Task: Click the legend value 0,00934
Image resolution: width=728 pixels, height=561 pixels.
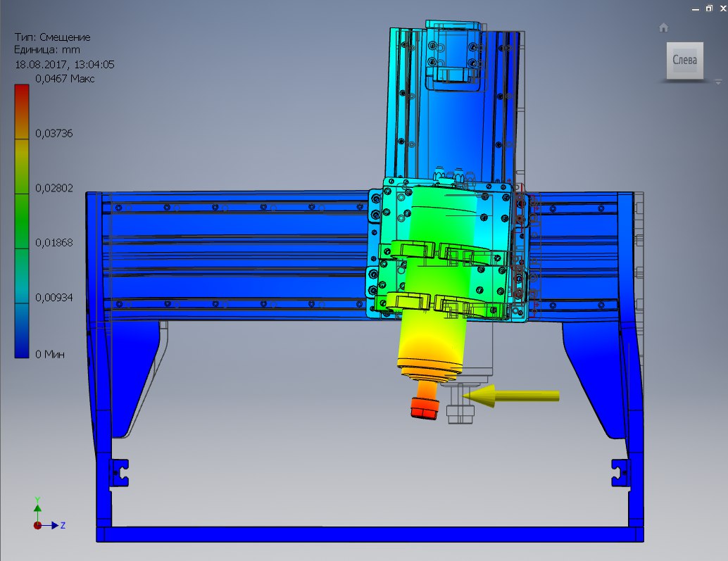Action: click(54, 298)
